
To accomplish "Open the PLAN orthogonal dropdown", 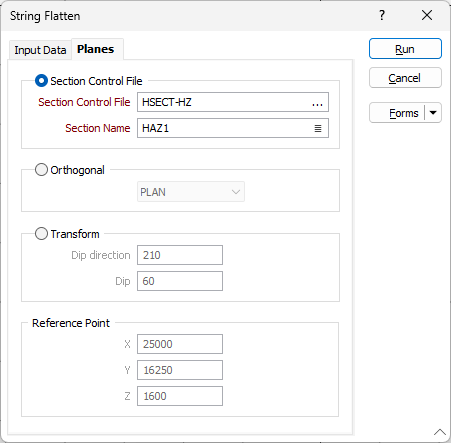I will coord(191,192).
